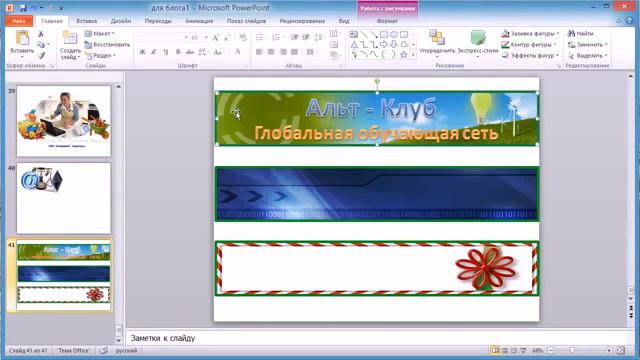Click the numbered list icon

pos(276,38)
